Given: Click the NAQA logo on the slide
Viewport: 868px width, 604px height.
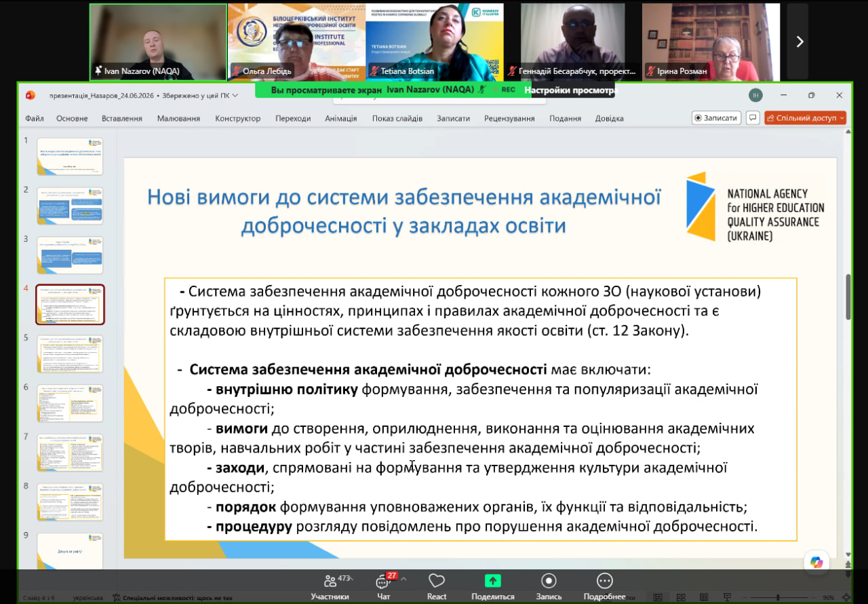Looking at the screenshot, I should pyautogui.click(x=754, y=206).
